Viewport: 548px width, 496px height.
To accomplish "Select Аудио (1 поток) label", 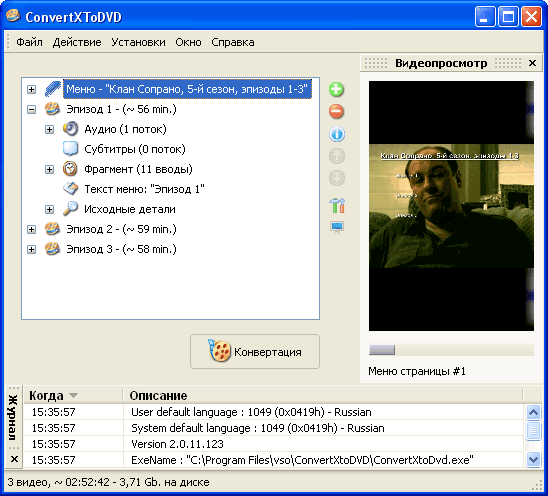I will pos(125,129).
